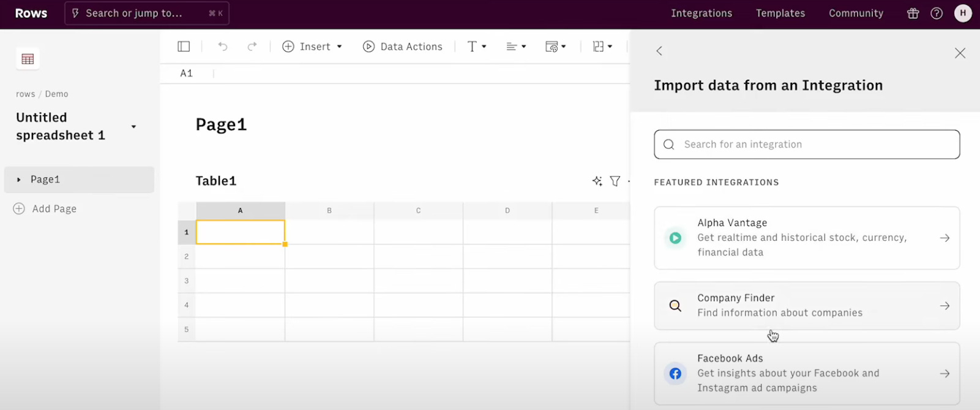Toggle the sidebar panel icon
This screenshot has width=980, height=410.
[184, 47]
